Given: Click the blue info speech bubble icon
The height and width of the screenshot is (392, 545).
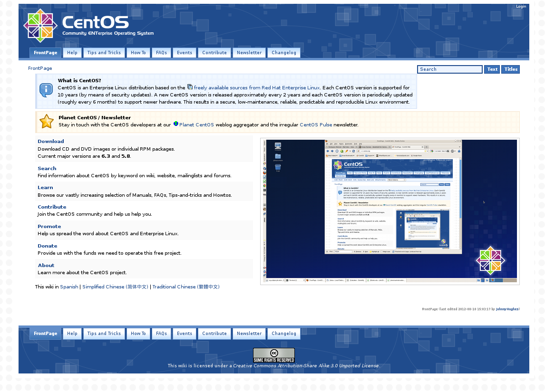Looking at the screenshot, I should coord(46,90).
